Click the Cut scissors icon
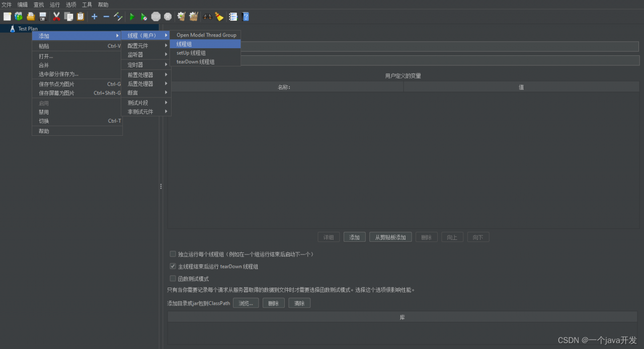 (x=56, y=17)
